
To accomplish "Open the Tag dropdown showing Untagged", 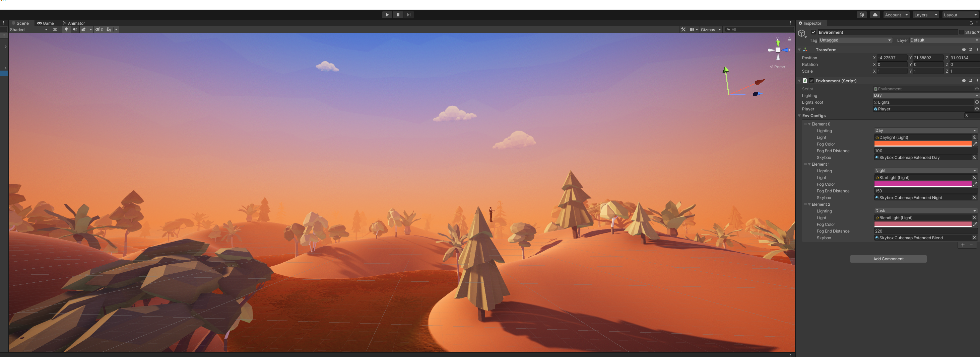I will (x=855, y=40).
